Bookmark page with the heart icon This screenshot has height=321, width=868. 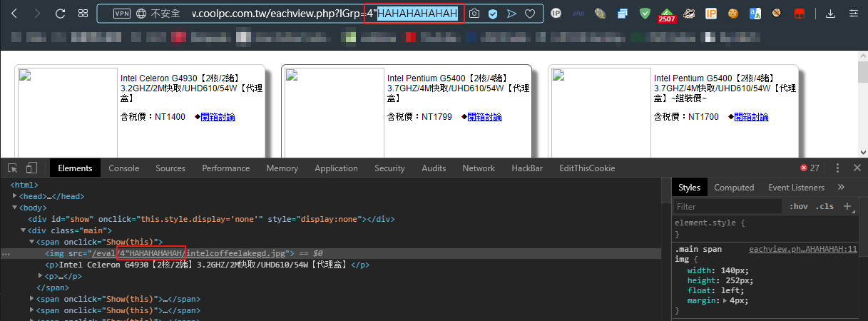pyautogui.click(x=530, y=14)
